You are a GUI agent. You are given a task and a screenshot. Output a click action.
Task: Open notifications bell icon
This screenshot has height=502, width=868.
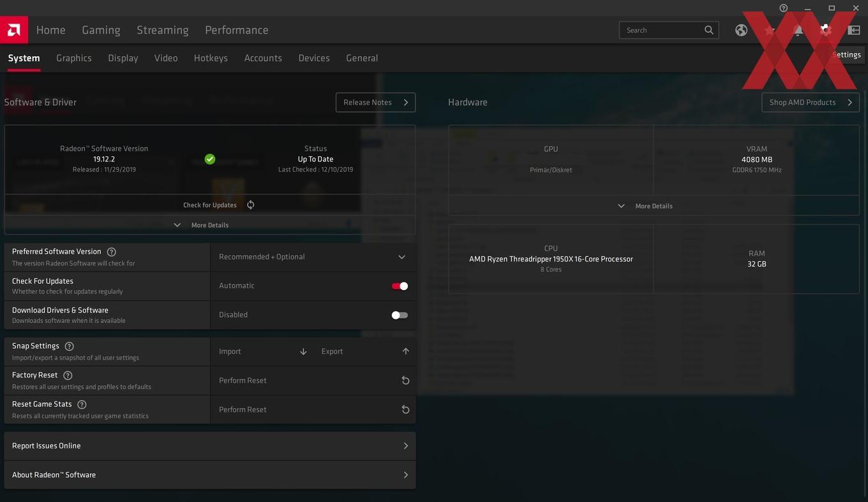[798, 30]
